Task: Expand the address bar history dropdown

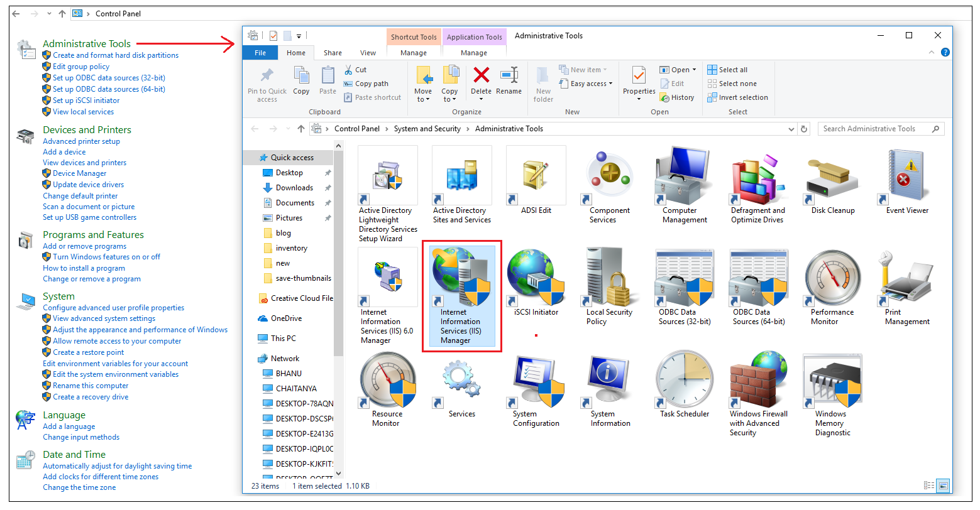Action: (791, 129)
